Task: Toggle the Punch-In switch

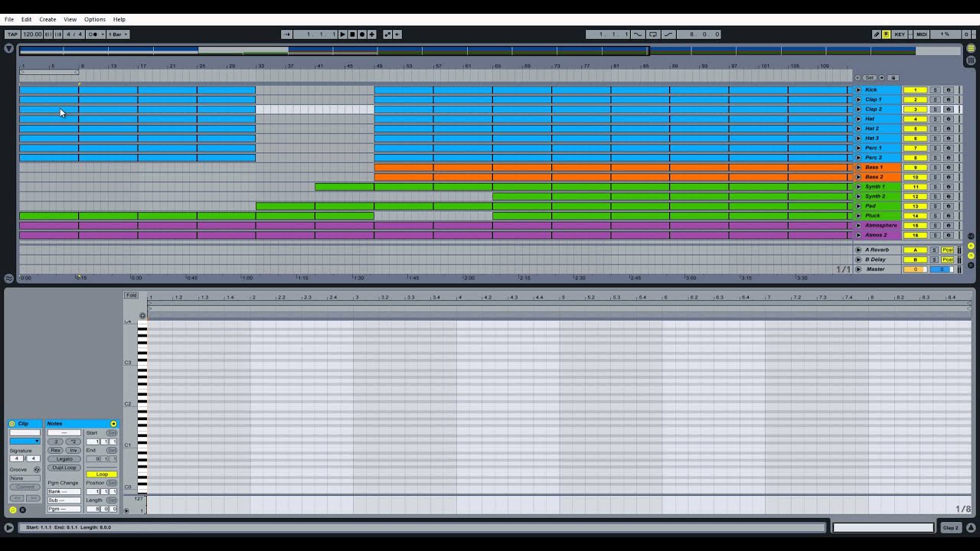Action: pyautogui.click(x=638, y=34)
